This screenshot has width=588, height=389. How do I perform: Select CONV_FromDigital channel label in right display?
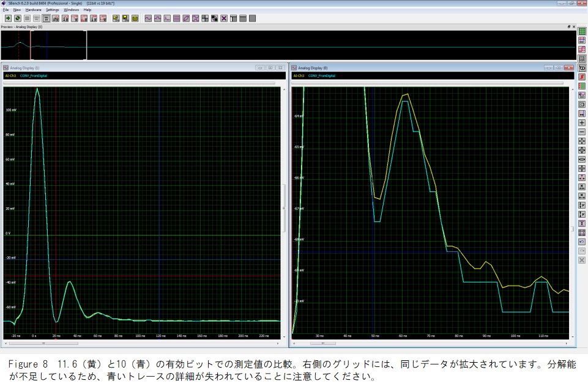(x=321, y=76)
